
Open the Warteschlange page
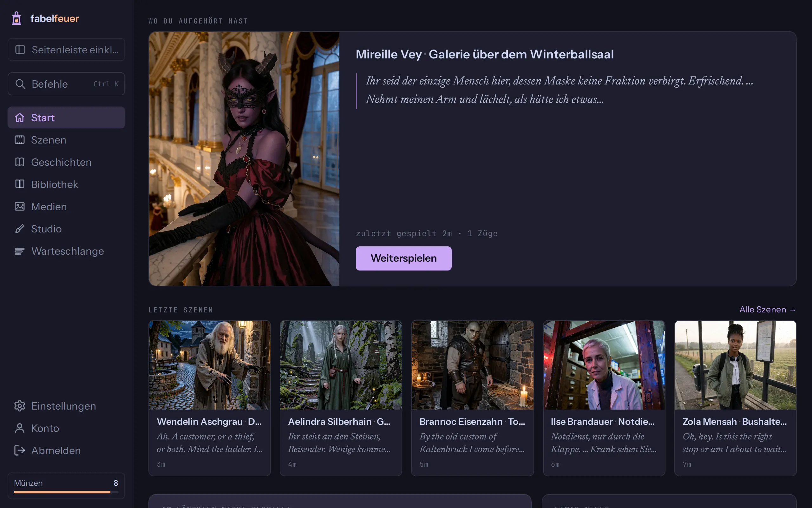[x=66, y=251]
